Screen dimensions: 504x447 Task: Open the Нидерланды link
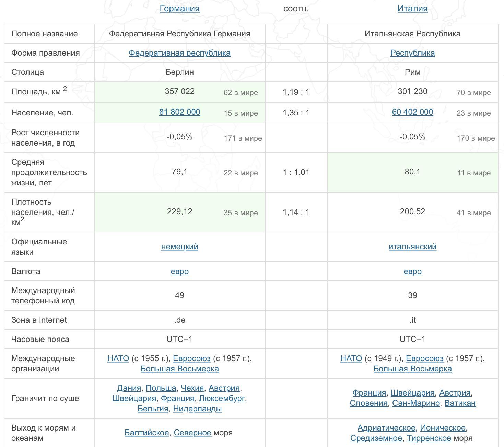click(197, 409)
